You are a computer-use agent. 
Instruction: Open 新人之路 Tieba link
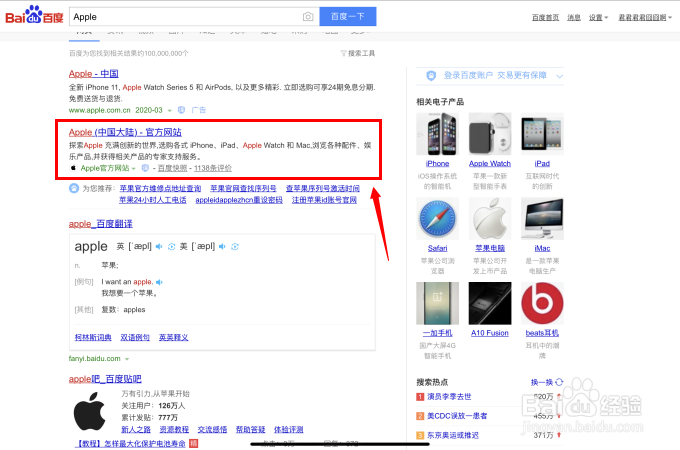click(136, 429)
